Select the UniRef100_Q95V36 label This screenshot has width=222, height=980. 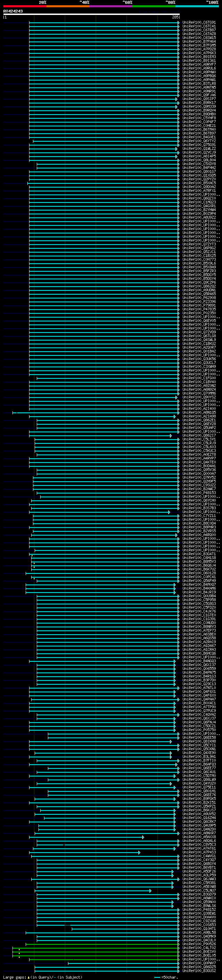click(199, 470)
